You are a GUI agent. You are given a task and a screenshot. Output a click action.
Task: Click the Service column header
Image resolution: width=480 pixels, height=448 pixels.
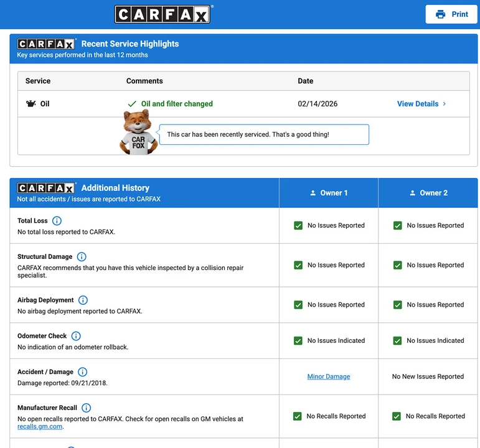[38, 81]
